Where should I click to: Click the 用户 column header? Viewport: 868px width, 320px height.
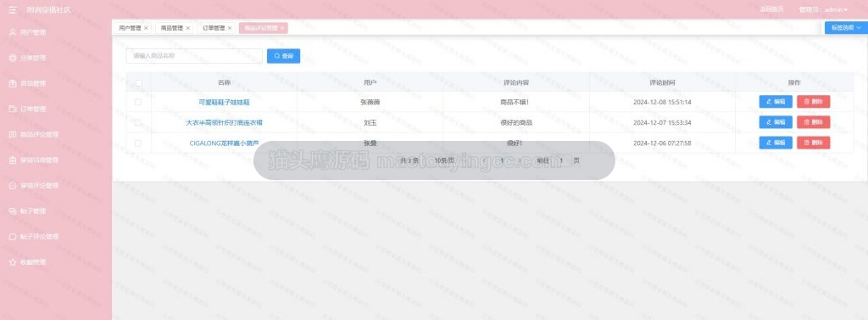click(x=370, y=82)
